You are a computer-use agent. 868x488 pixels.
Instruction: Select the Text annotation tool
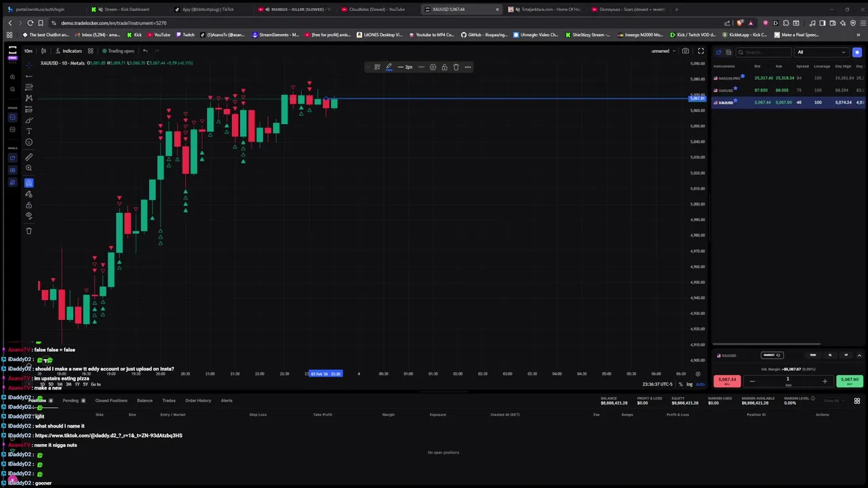[28, 131]
